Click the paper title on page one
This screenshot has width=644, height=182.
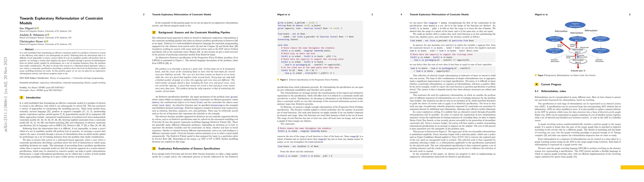(x=61, y=20)
